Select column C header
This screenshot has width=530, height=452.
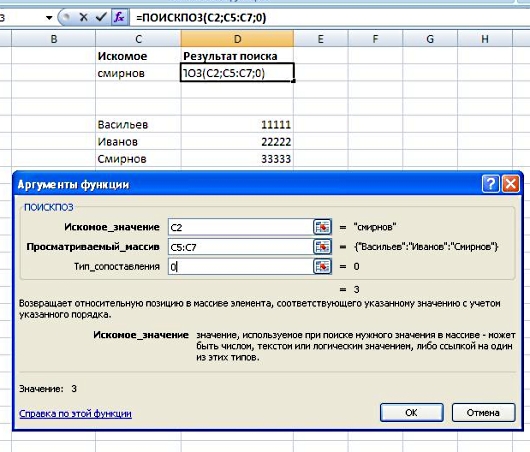(x=138, y=39)
